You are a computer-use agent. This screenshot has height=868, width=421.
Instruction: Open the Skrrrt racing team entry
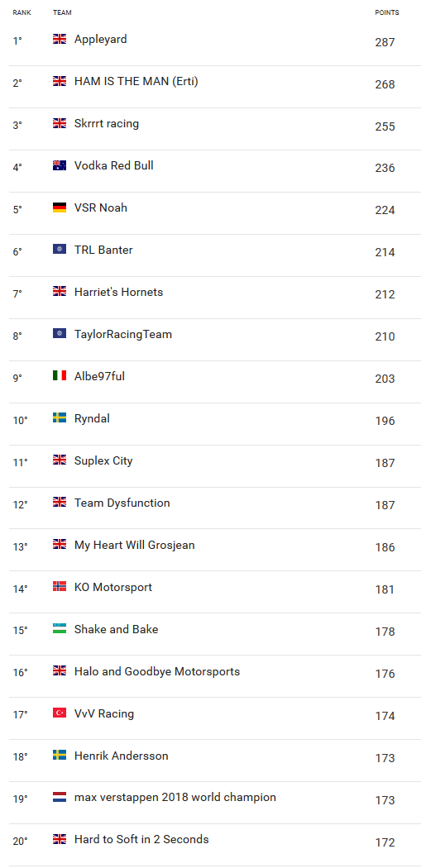click(x=107, y=123)
